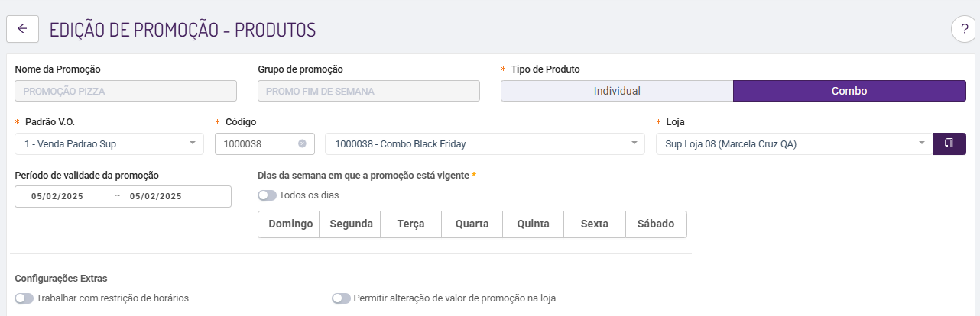Open the help question mark icon

point(963,29)
